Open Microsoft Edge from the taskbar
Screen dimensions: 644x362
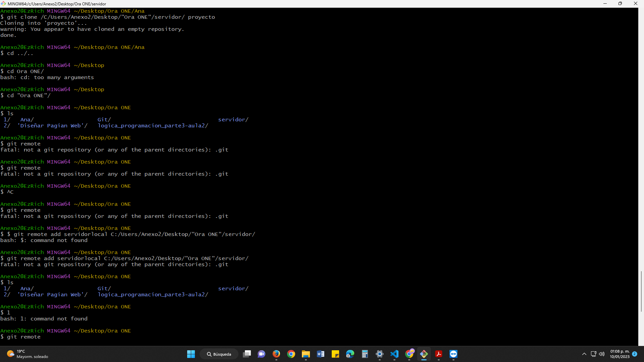pos(350,354)
